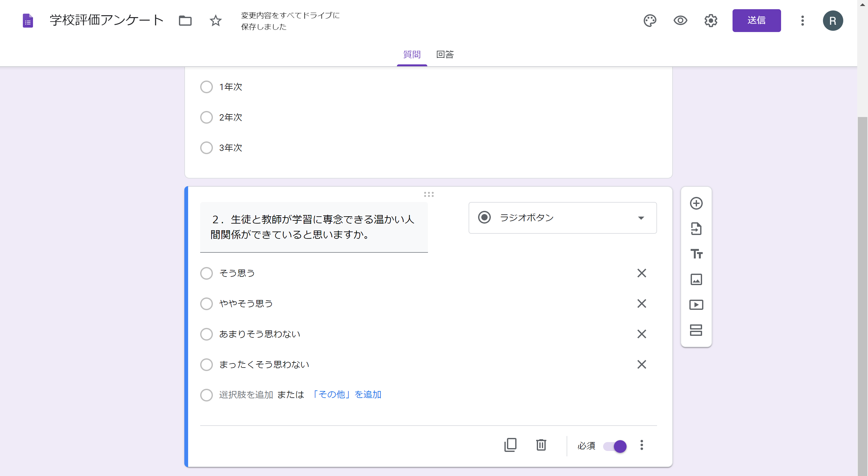Click the scrollbar up arrow
The image size is (868, 476).
pyautogui.click(x=863, y=4)
